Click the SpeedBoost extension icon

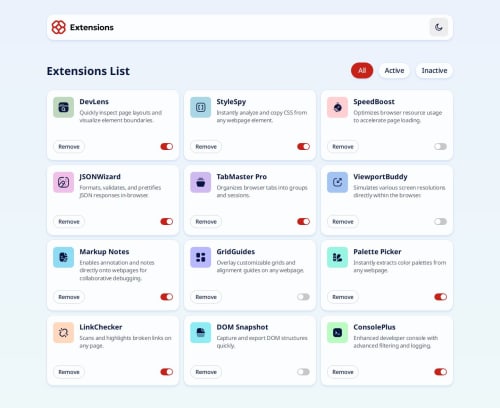pyautogui.click(x=337, y=107)
